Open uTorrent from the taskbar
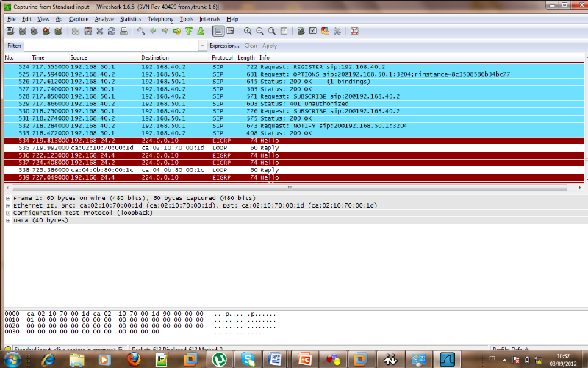This screenshot has height=368, width=588. (x=219, y=359)
